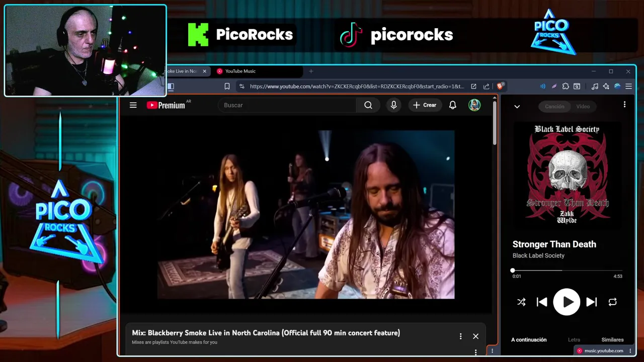This screenshot has width=644, height=362.
Task: Click the YouTube search magnifier button
Action: [368, 105]
